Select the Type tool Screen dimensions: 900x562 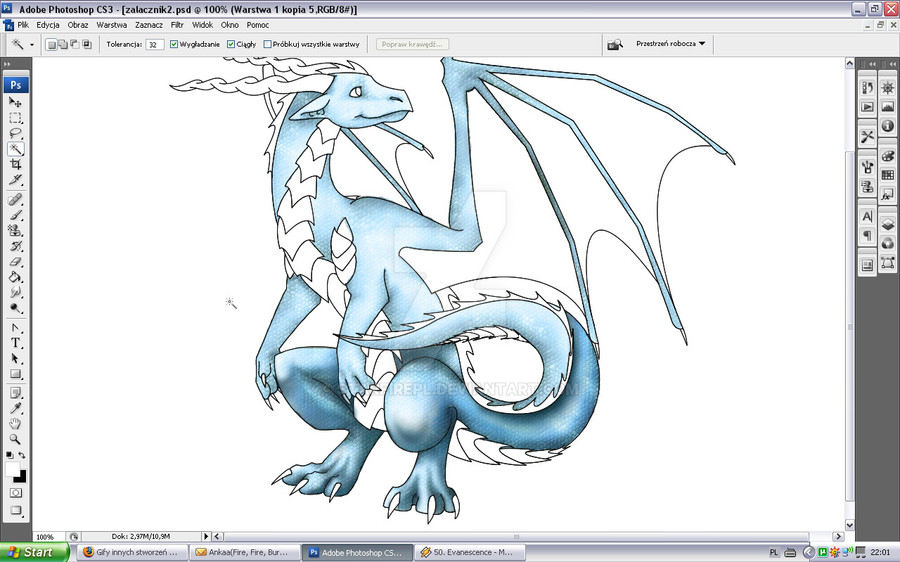(15, 343)
